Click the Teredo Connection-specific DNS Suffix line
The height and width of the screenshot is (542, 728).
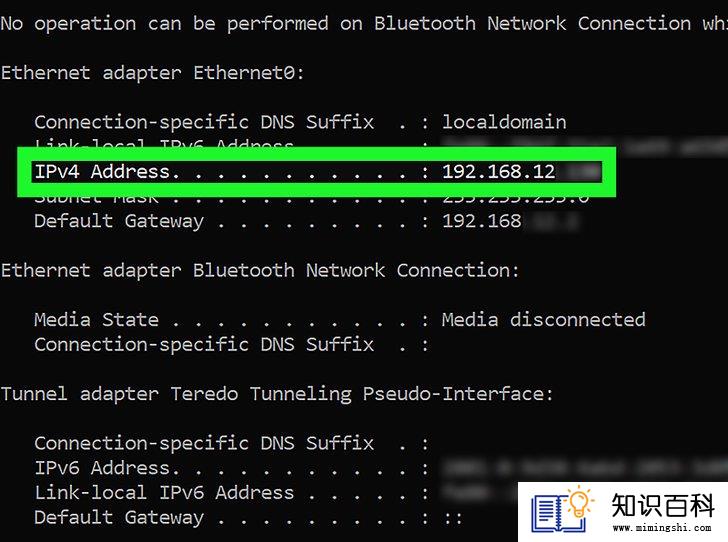232,444
